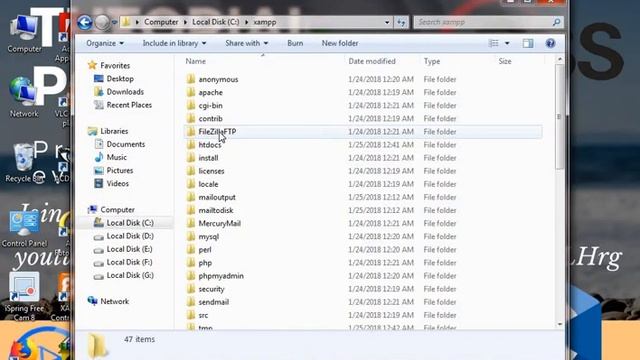Select Network in navigation pane

coord(114,301)
